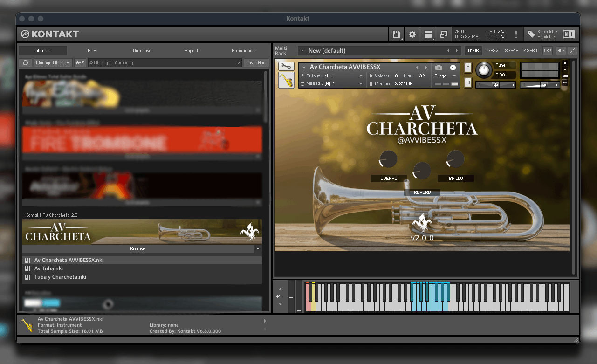Screen dimensions: 597x364
Task: Open the instrument name dropdown arrow
Action: [304, 68]
